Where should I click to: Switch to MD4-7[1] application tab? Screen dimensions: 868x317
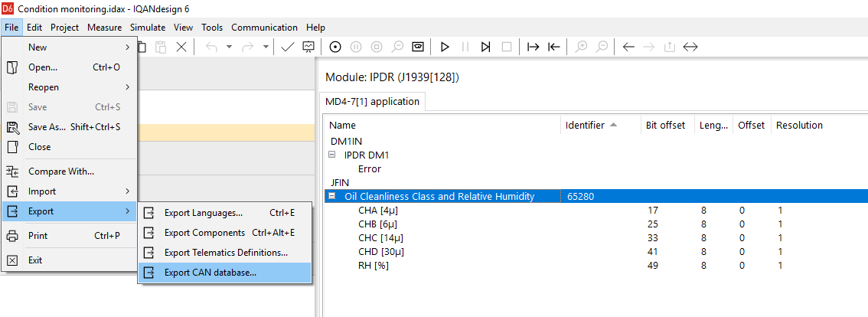coord(373,101)
